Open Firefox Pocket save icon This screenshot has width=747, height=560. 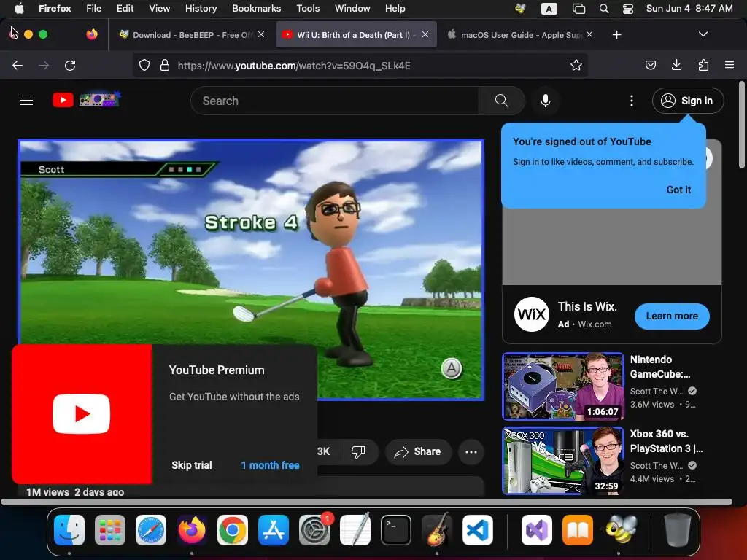coord(650,65)
